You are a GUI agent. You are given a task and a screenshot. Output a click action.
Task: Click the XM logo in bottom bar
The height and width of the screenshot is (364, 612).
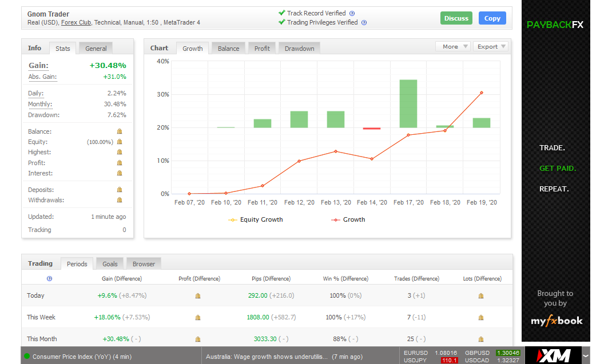point(553,355)
